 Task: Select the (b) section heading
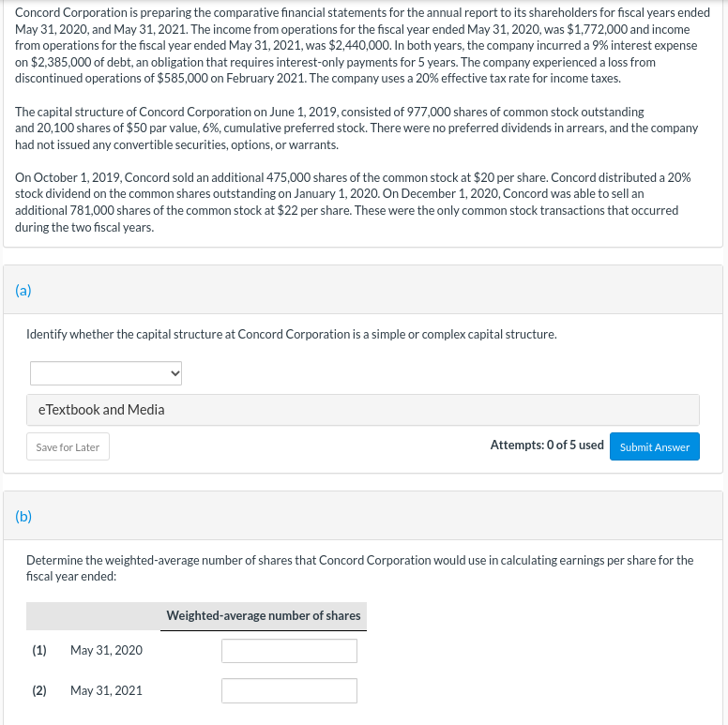(x=23, y=516)
